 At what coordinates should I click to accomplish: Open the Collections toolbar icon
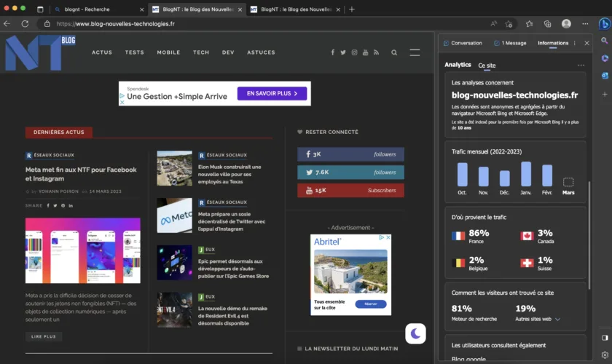click(x=547, y=23)
